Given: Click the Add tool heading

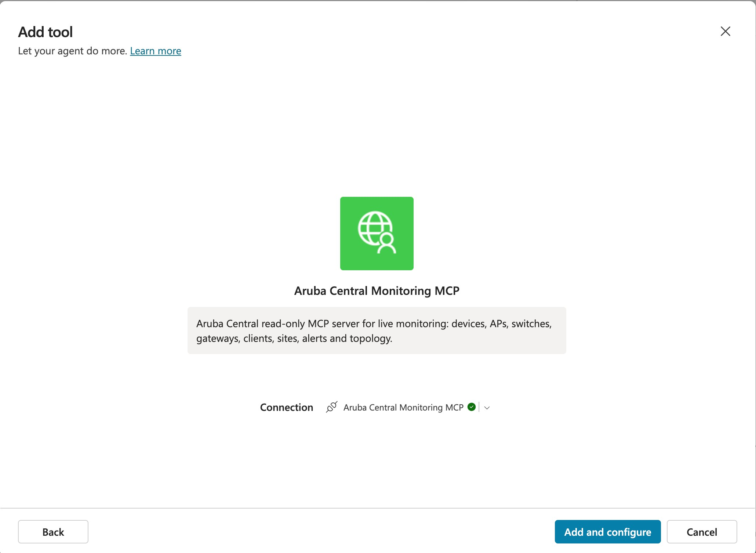Looking at the screenshot, I should point(46,32).
